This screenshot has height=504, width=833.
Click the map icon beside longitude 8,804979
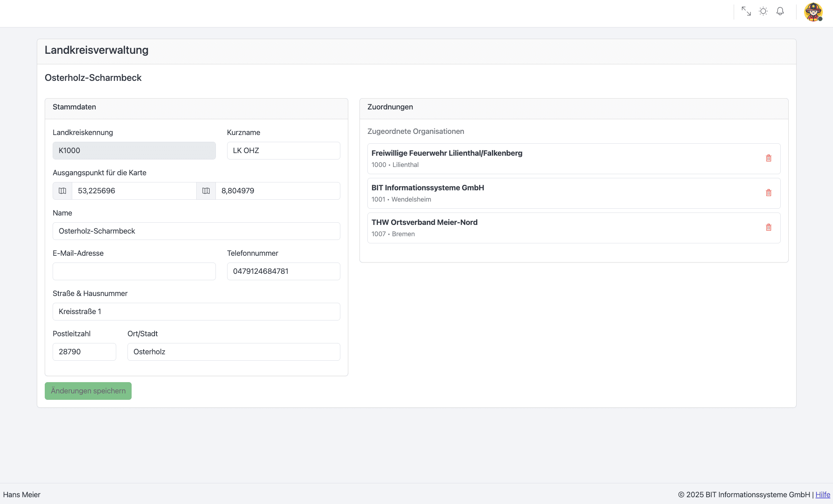[206, 191]
